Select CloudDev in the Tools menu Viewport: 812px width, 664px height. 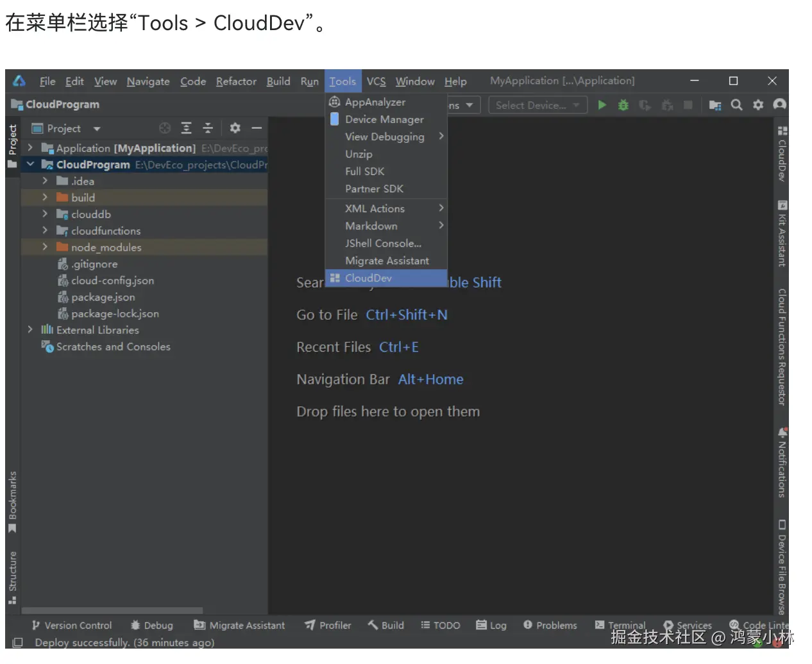tap(386, 278)
